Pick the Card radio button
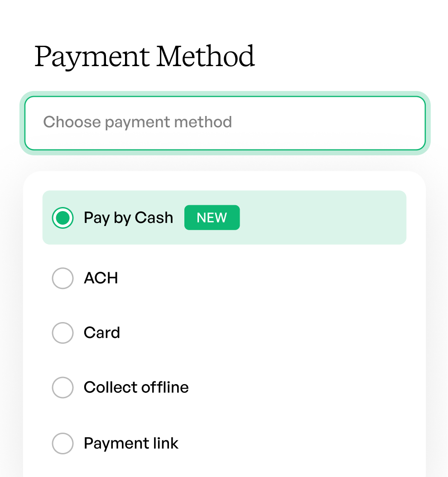This screenshot has height=477, width=448. [x=63, y=333]
